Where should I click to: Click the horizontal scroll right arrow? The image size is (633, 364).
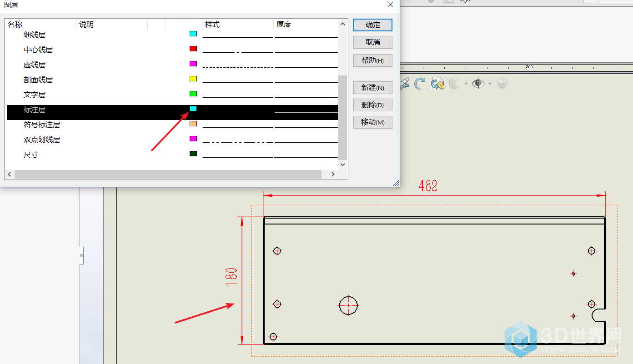[x=333, y=175]
